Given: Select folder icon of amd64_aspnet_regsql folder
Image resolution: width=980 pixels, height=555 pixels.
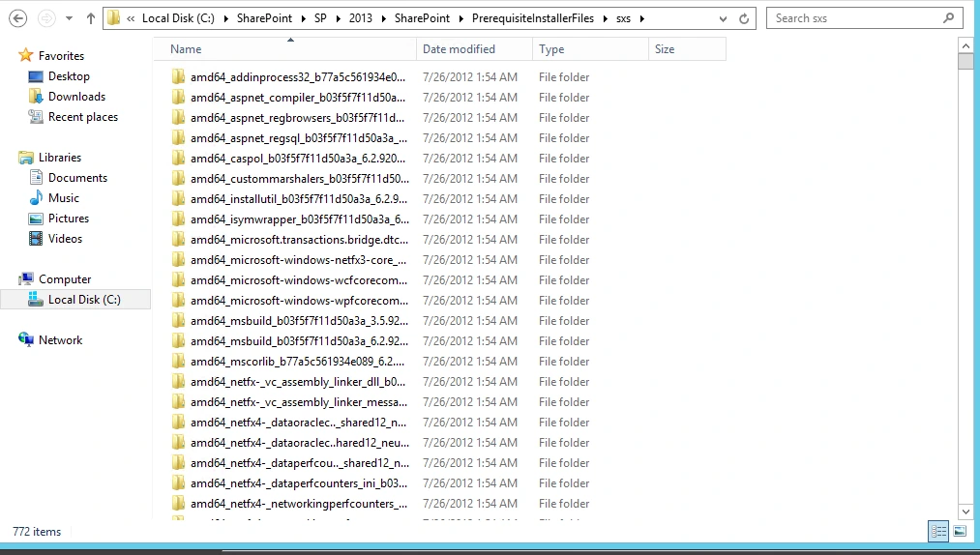Looking at the screenshot, I should (x=178, y=137).
